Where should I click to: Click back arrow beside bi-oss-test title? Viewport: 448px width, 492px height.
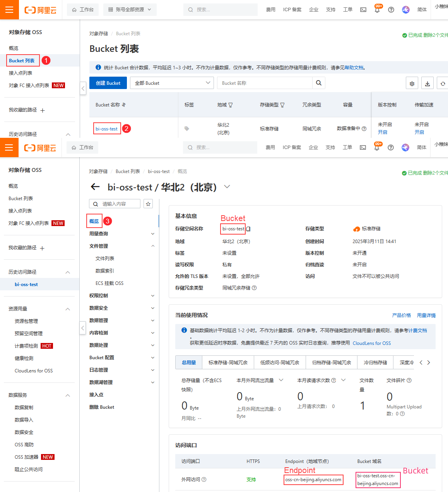click(95, 187)
